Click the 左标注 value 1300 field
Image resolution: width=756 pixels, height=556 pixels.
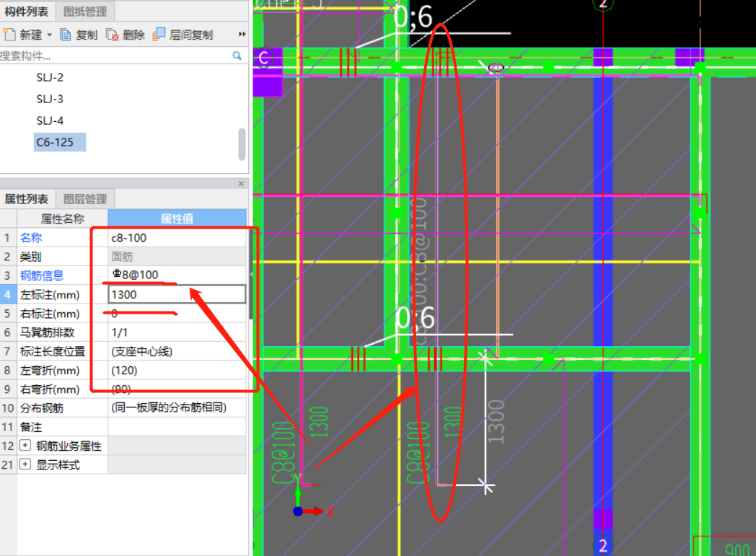tap(177, 294)
